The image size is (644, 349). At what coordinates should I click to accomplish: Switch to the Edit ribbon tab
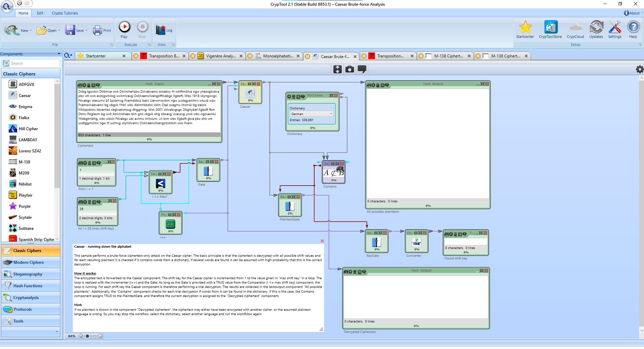[40, 13]
